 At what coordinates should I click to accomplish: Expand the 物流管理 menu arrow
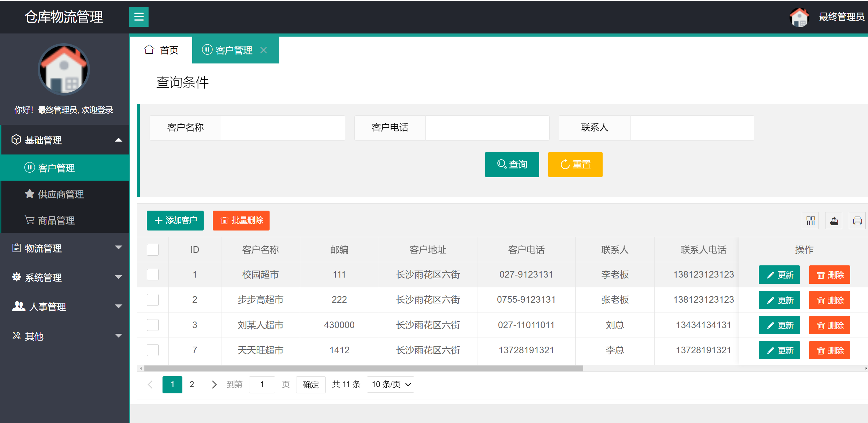(x=119, y=248)
